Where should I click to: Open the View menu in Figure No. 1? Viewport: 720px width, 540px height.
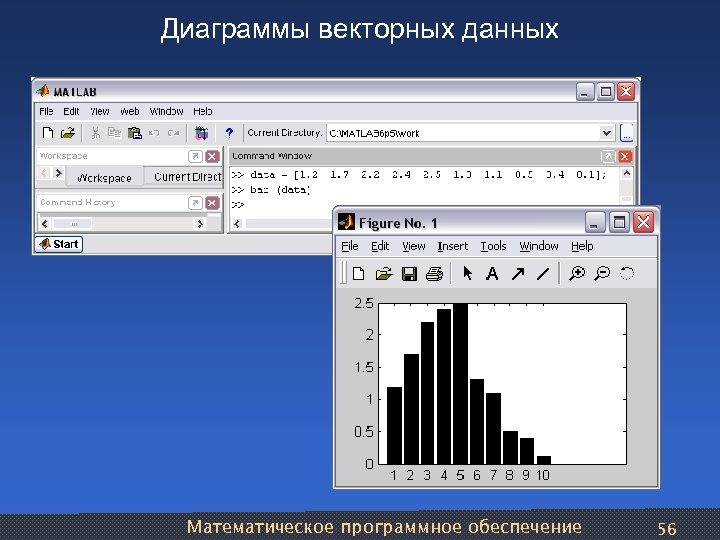[414, 247]
